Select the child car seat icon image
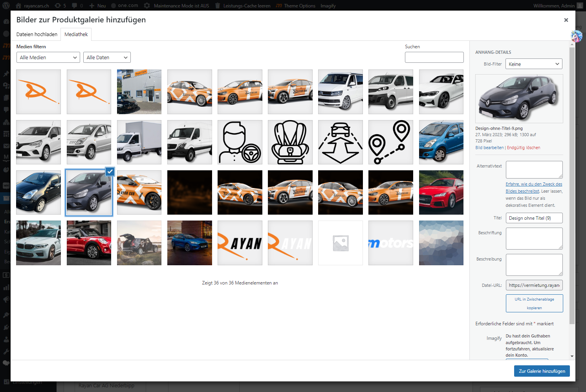The height and width of the screenshot is (392, 586). point(290,142)
